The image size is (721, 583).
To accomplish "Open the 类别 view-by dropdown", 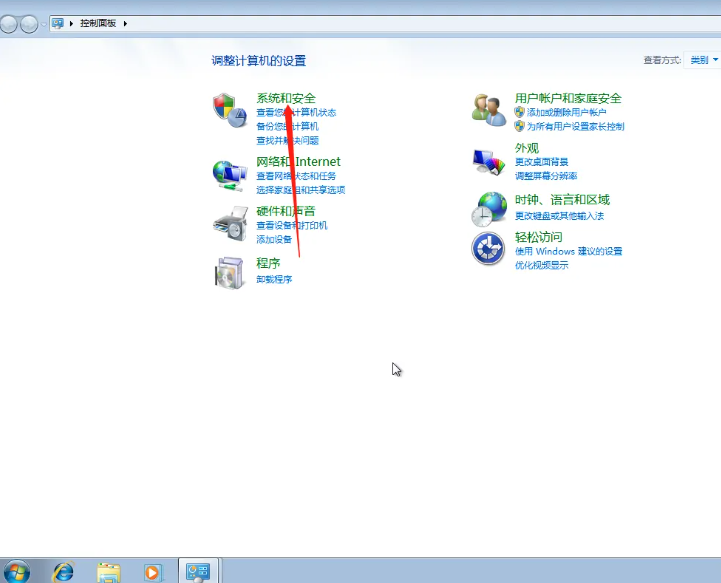I will [x=703, y=60].
